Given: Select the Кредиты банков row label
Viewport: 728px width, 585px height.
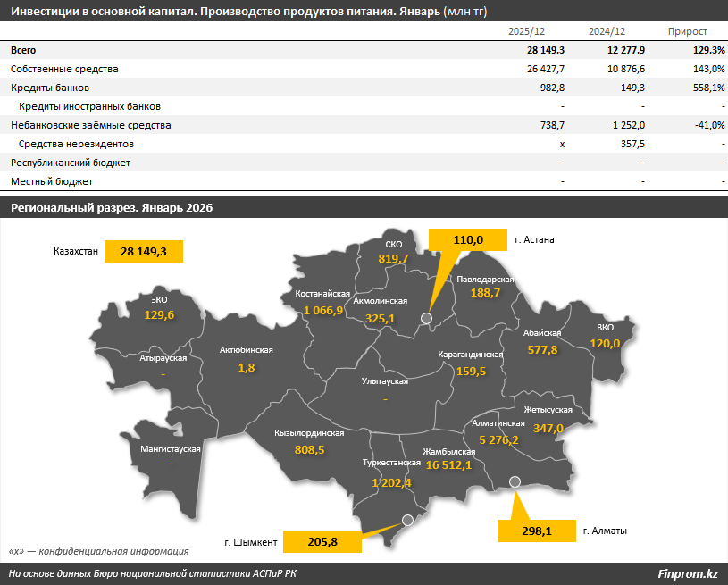Looking at the screenshot, I should (x=50, y=88).
